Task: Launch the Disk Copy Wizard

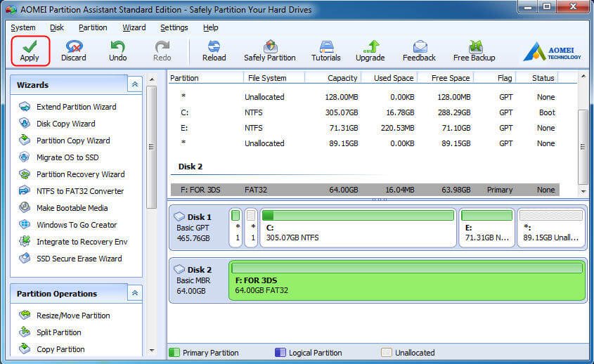Action: point(57,124)
